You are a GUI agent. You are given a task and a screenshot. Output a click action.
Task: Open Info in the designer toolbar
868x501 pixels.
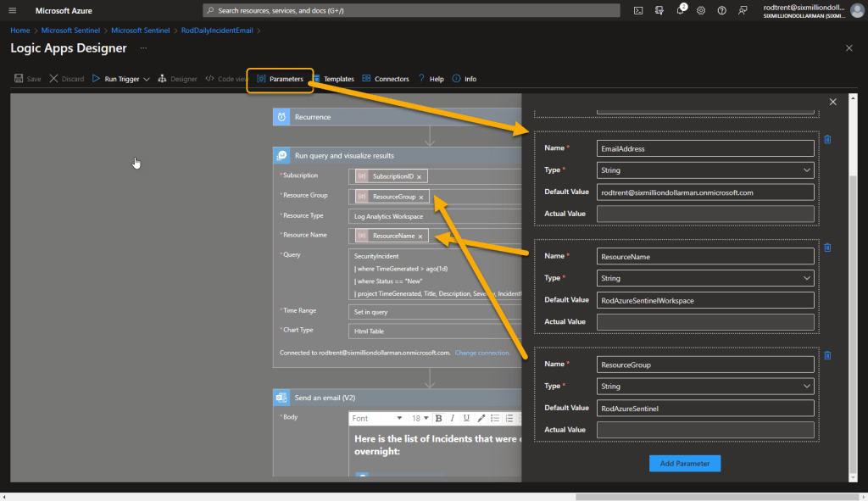pyautogui.click(x=464, y=79)
